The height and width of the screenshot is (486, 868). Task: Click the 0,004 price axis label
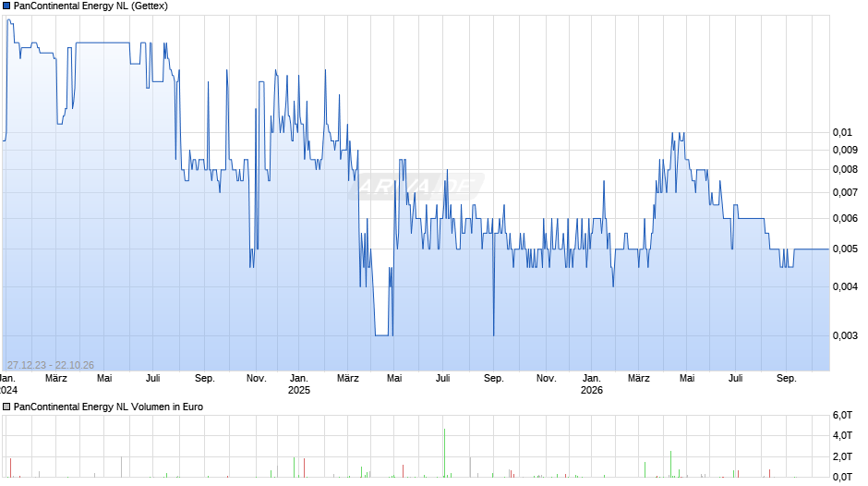click(845, 286)
